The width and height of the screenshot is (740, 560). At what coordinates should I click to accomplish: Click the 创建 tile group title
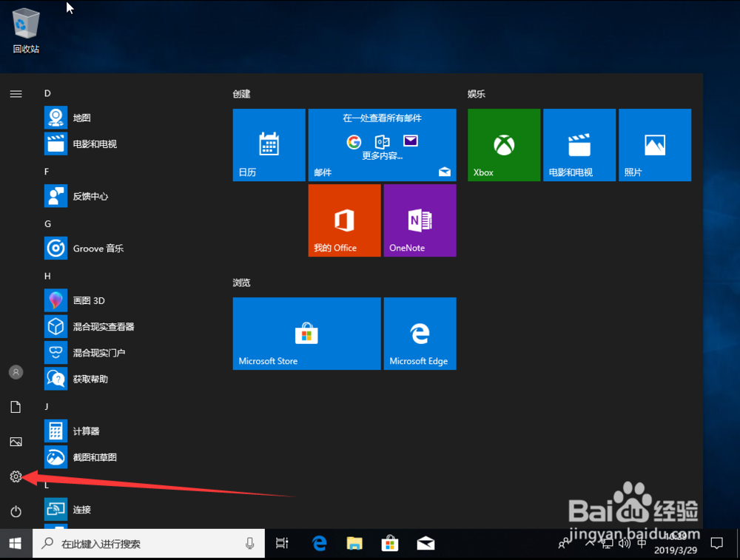tap(242, 94)
